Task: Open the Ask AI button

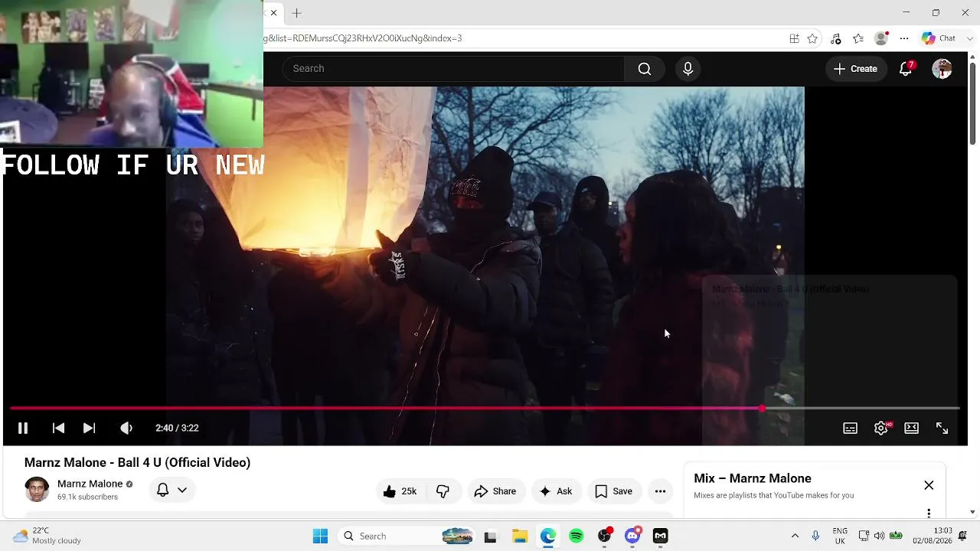Action: pyautogui.click(x=556, y=491)
